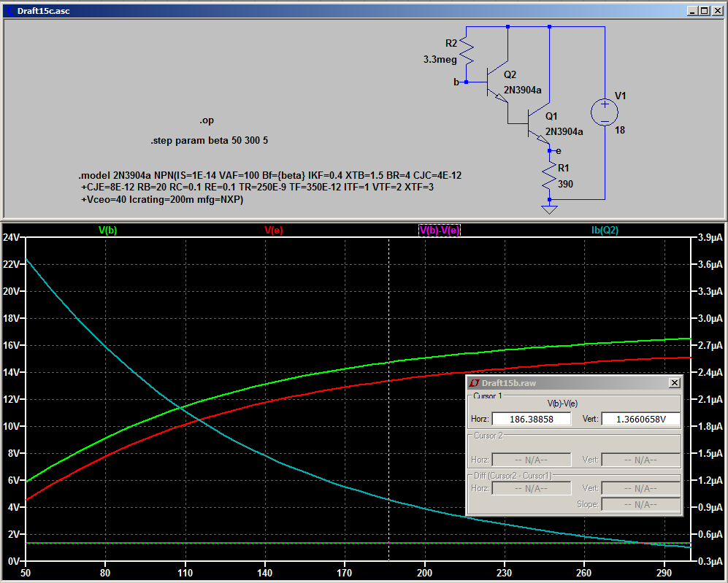Viewport: 728px width, 583px height.
Task: Click the white dashed vertical cursor line
Action: [389, 399]
